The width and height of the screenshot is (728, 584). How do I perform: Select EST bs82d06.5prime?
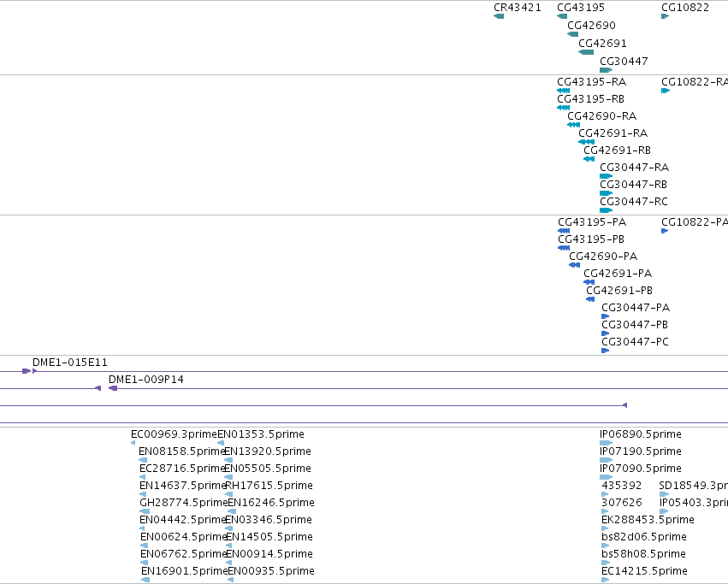click(644, 538)
